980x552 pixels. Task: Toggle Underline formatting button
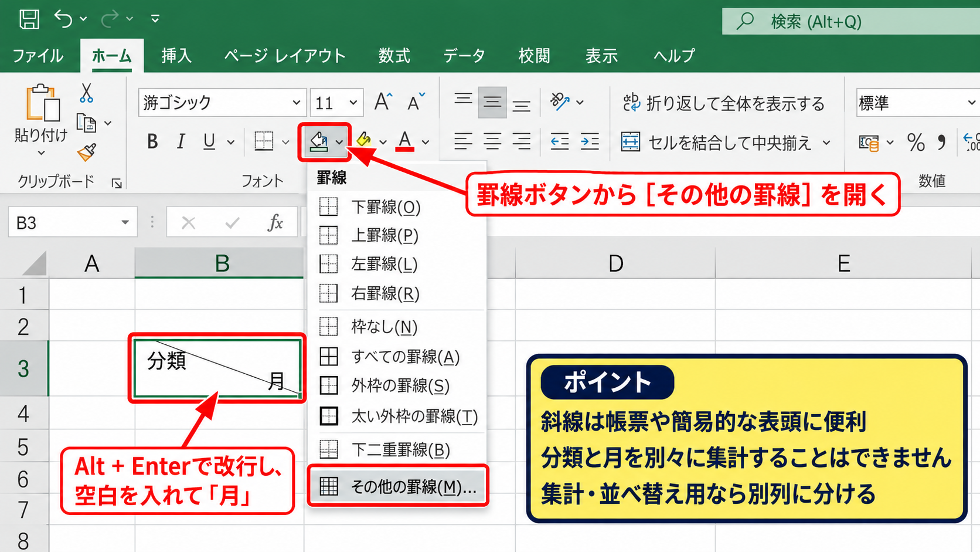pyautogui.click(x=209, y=141)
